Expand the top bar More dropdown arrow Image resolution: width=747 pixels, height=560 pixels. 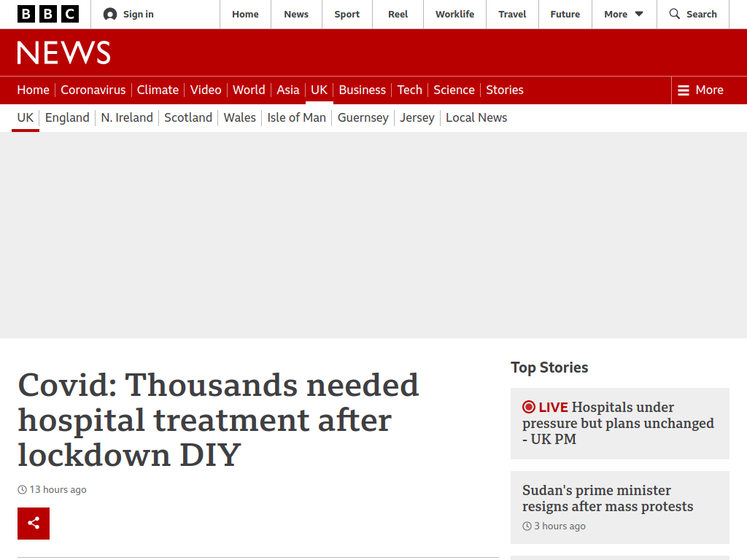click(x=639, y=15)
